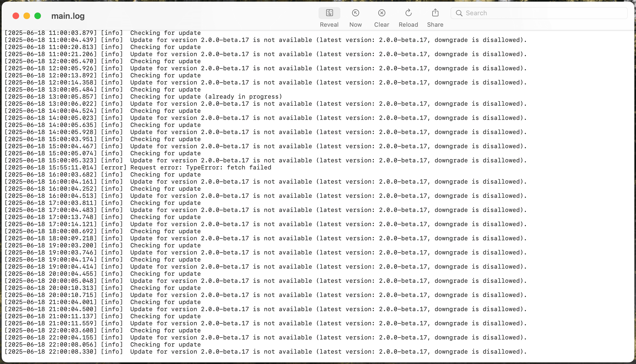
Task: Open the Share icon in the toolbar
Action: [x=435, y=13]
